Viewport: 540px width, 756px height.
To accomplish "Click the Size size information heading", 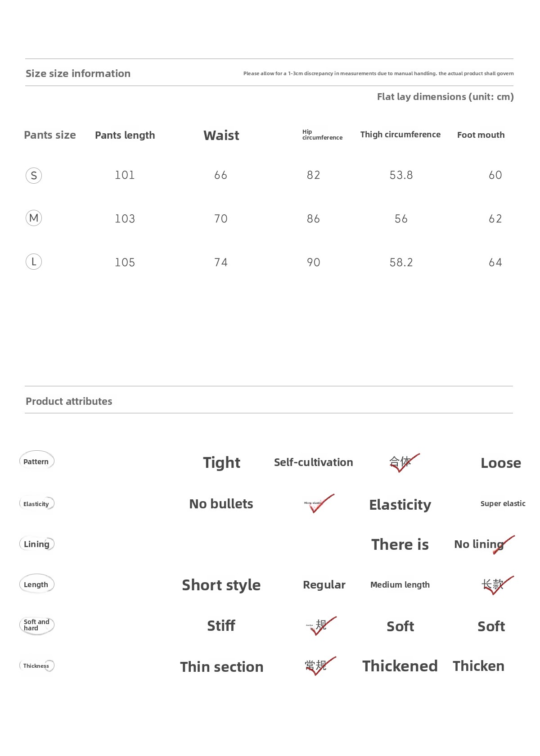I will (x=78, y=73).
